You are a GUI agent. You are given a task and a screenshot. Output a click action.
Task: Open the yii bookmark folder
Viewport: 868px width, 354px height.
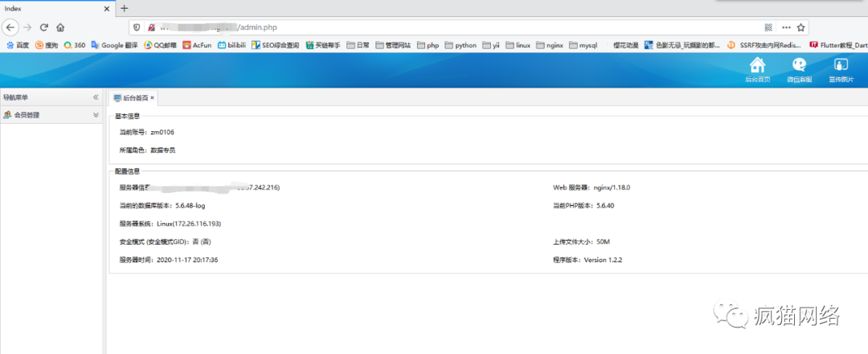pyautogui.click(x=491, y=45)
